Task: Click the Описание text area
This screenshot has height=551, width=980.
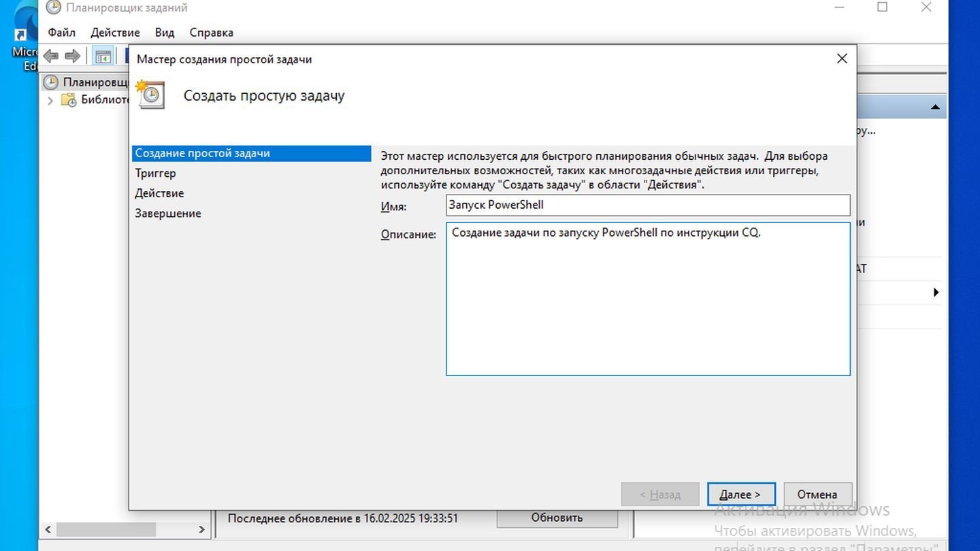Action: [x=648, y=299]
